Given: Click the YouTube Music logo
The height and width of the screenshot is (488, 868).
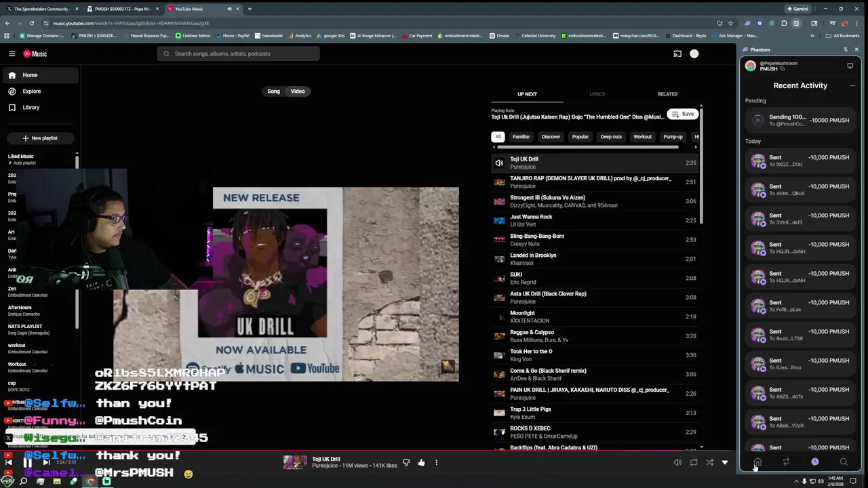Looking at the screenshot, I should pyautogui.click(x=35, y=54).
